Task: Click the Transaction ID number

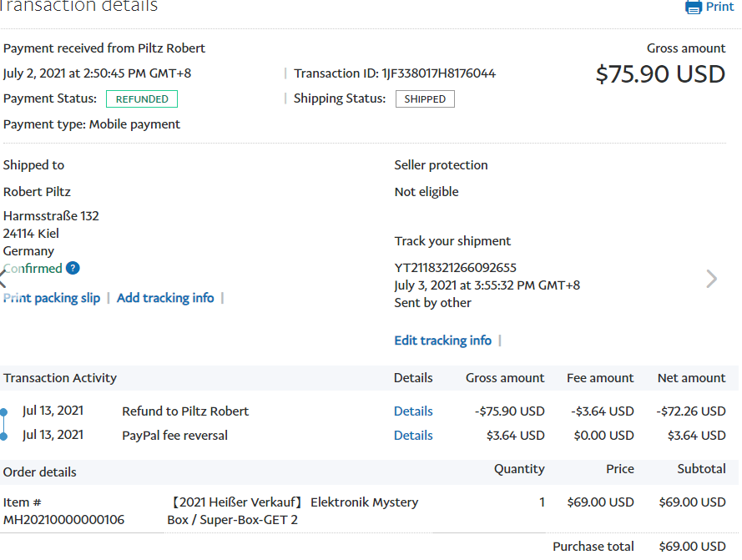Action: point(438,73)
